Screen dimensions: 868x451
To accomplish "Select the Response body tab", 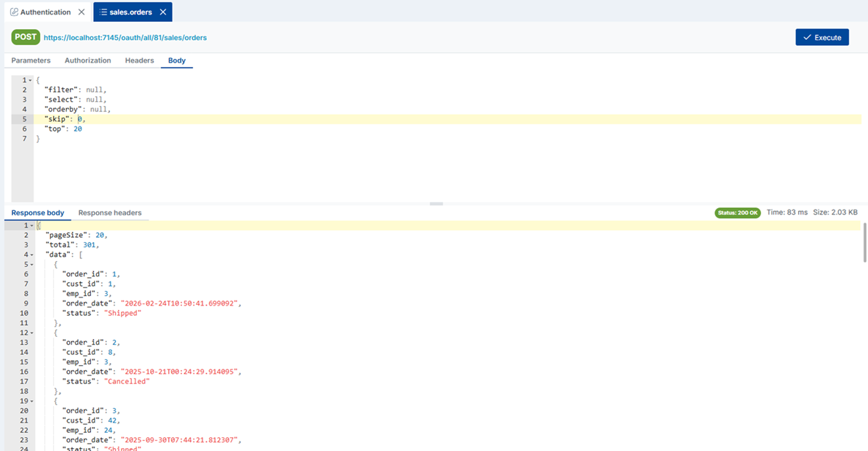I will click(38, 212).
